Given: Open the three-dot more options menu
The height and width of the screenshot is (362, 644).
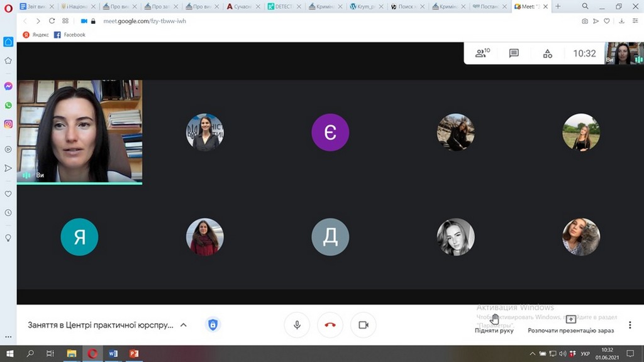Looking at the screenshot, I should tap(630, 325).
